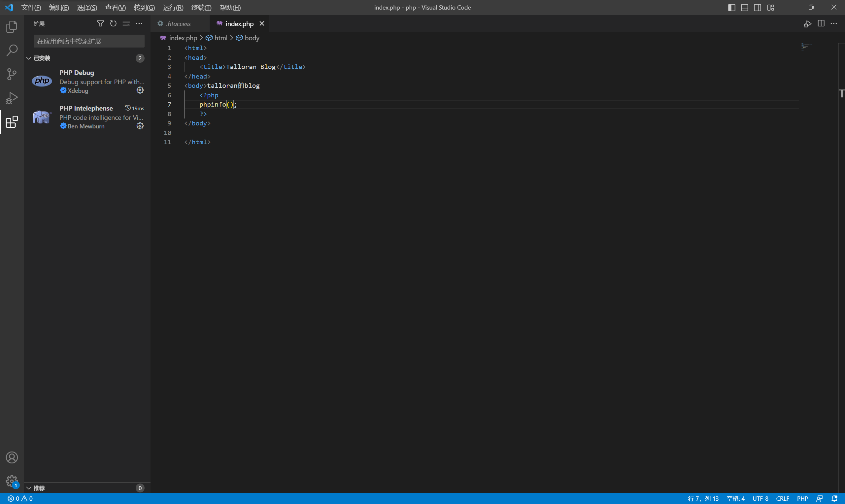Screen dimensions: 845x504
Task: Open the Source Control view
Action: pos(12,74)
